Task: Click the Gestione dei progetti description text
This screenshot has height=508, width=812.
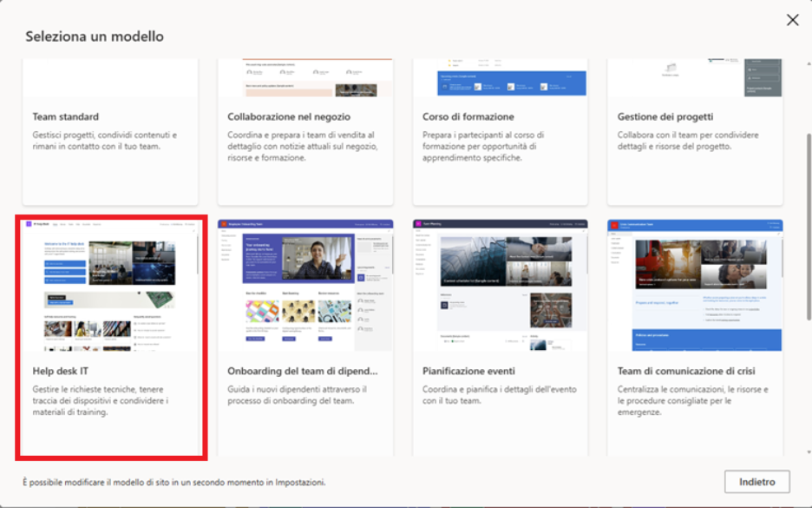Action: 688,141
